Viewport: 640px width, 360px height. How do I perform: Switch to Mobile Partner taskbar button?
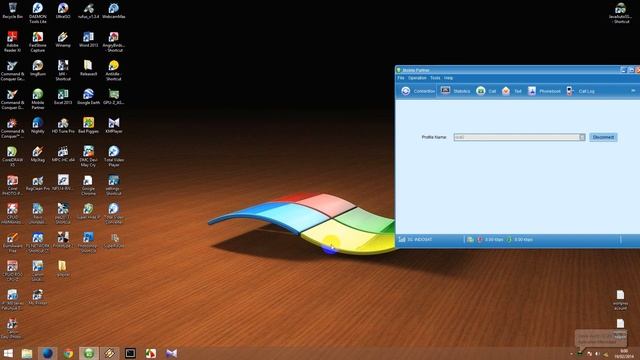pos(89,353)
